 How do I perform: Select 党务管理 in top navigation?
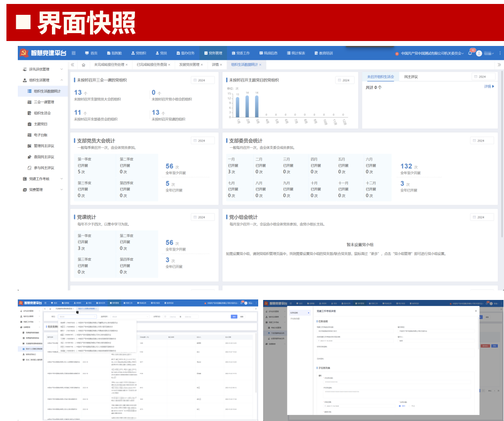[x=213, y=53]
